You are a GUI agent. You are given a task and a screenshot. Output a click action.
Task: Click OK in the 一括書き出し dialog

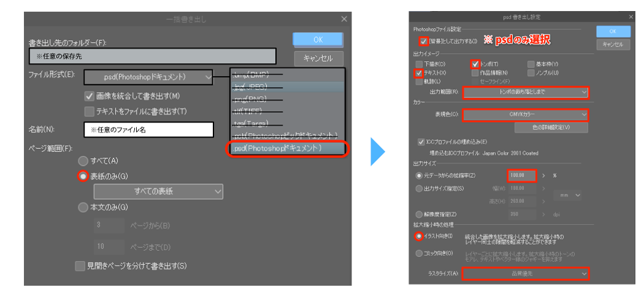click(x=318, y=40)
